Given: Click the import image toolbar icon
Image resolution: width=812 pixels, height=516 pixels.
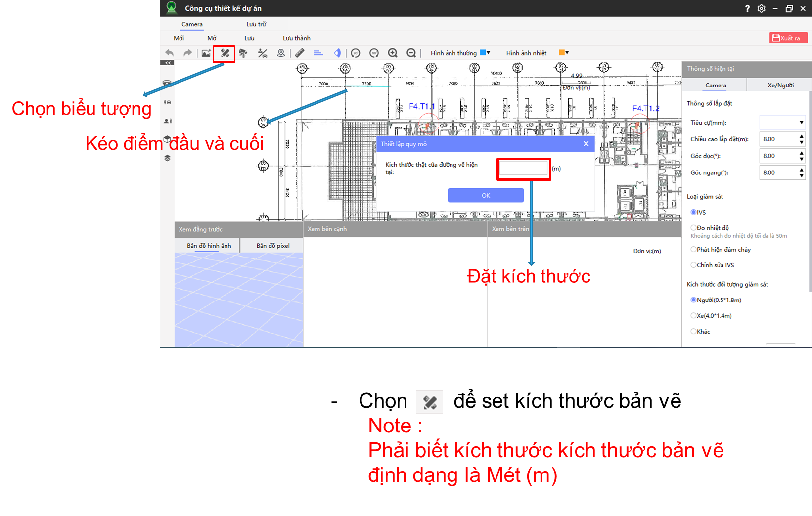Looking at the screenshot, I should [206, 53].
